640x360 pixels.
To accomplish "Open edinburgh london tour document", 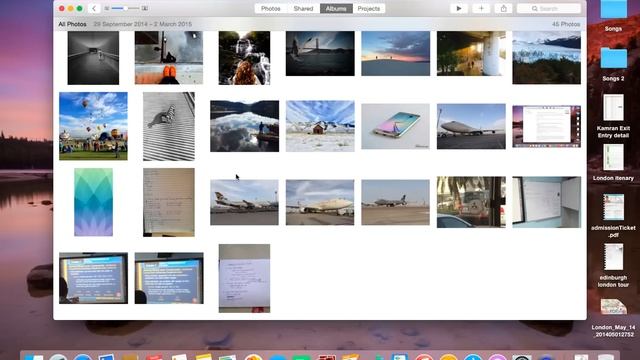I will pos(613,265).
